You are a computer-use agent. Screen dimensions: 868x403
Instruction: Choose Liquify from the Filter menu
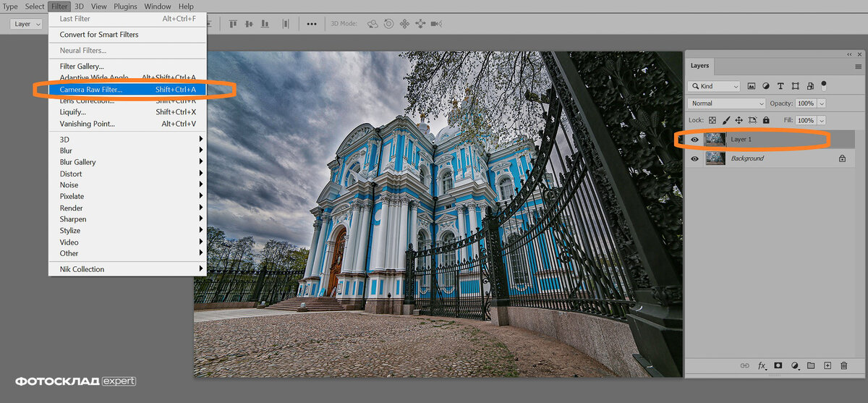(127, 112)
